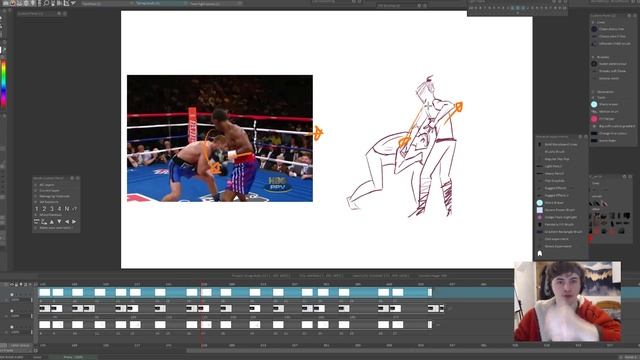Click the '1' button in the custom panel

(37, 209)
